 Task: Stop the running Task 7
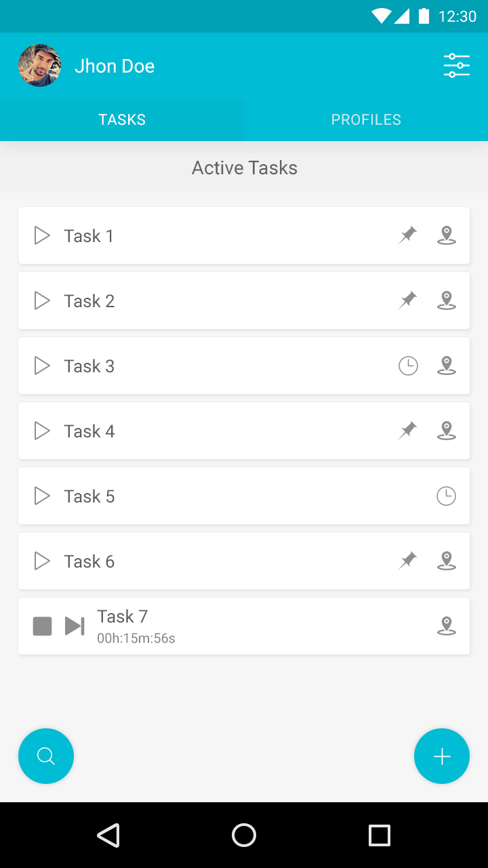(x=43, y=626)
